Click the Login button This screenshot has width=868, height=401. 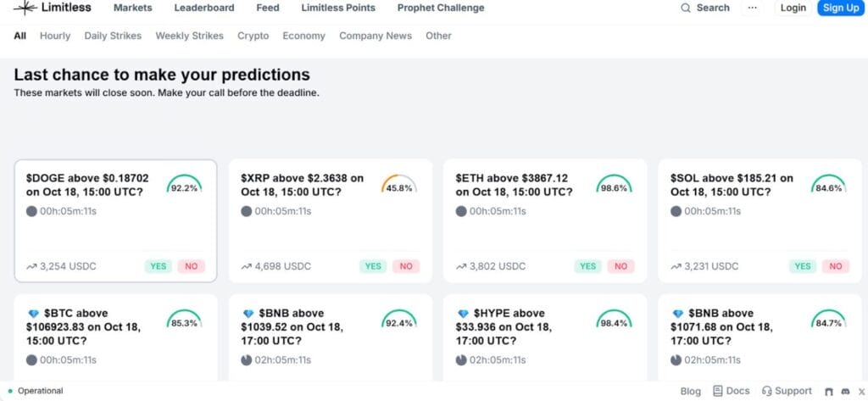click(793, 8)
